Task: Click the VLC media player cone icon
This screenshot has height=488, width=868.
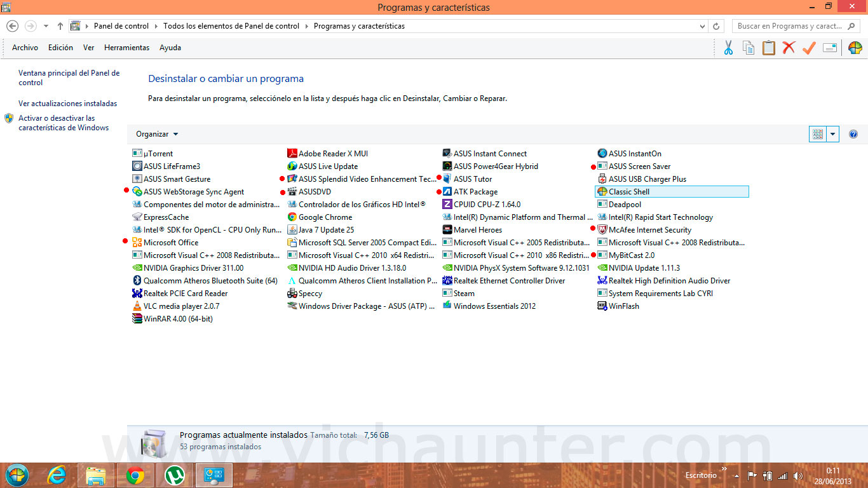Action: pos(137,306)
